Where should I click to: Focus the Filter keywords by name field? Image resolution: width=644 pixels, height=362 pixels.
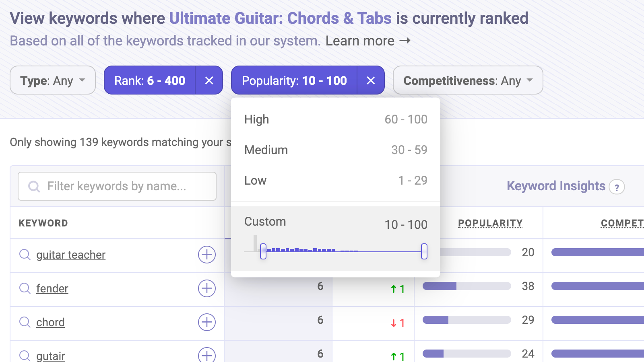(117, 186)
